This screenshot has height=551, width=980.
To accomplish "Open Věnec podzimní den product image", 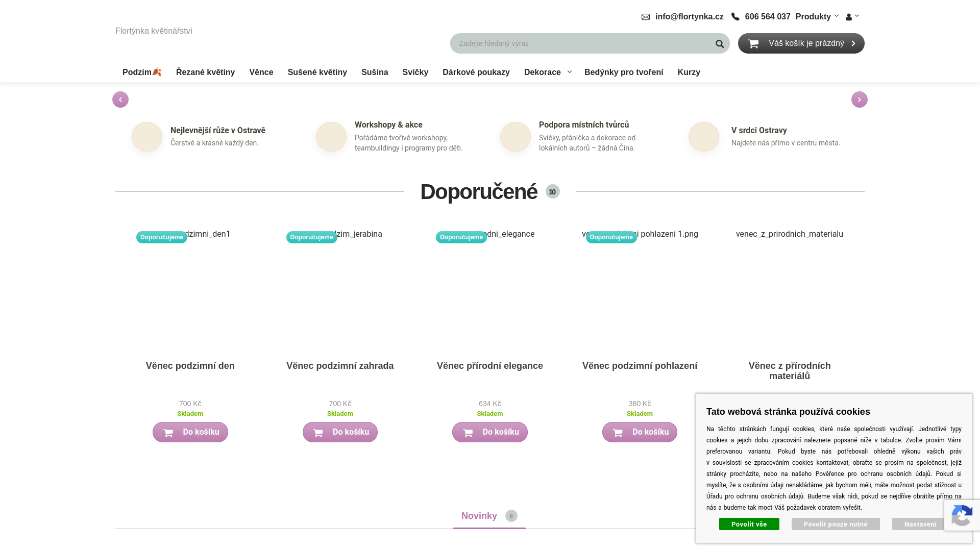I will (190, 291).
